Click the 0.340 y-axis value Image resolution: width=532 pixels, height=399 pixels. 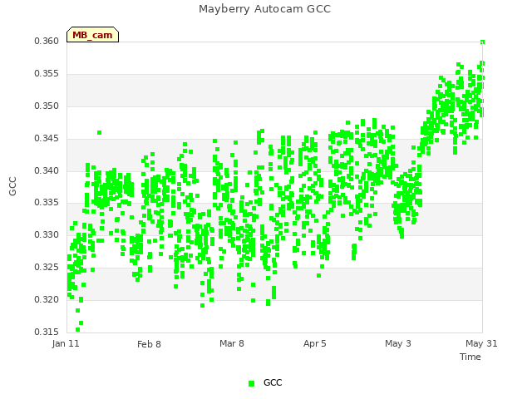click(47, 170)
